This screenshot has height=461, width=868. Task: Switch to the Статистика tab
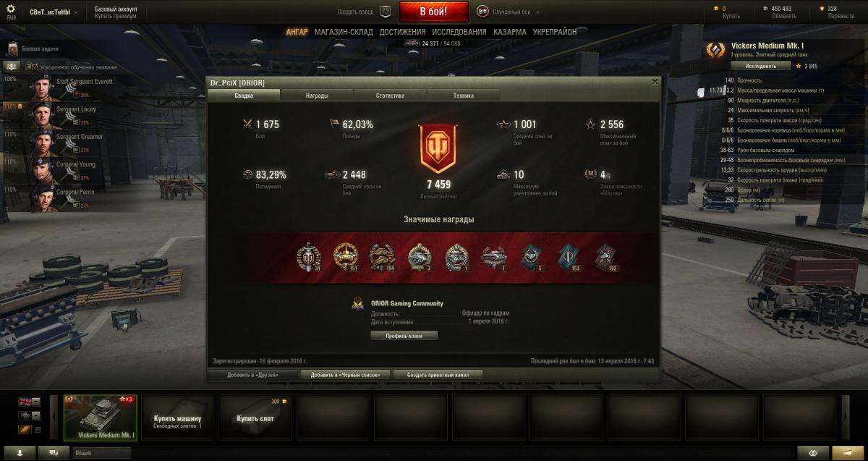point(390,96)
